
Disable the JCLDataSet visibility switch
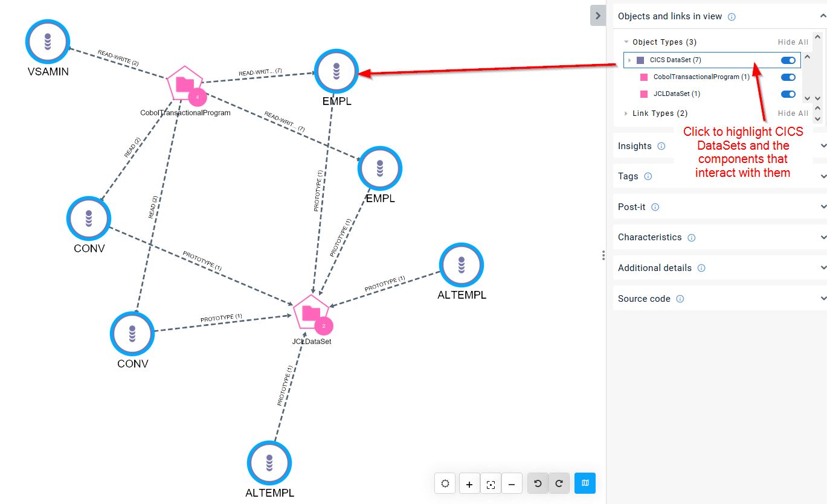788,94
